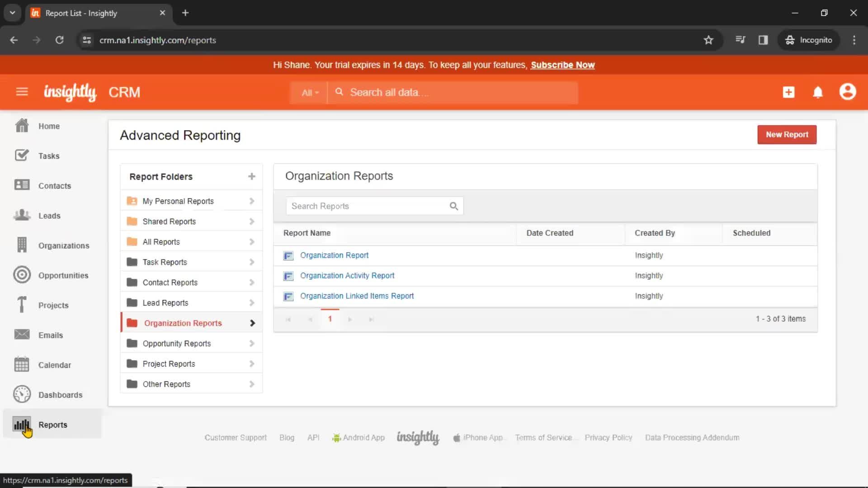868x488 pixels.
Task: Click the New Report button
Action: pos(786,134)
